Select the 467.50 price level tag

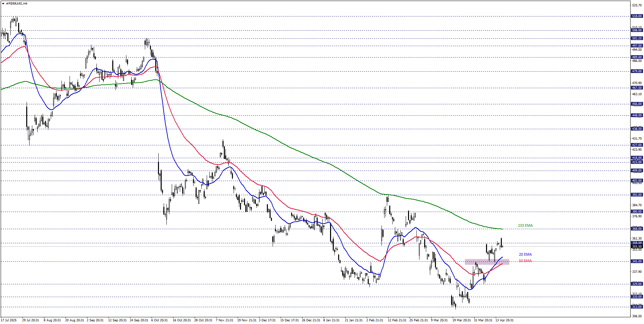(637, 88)
